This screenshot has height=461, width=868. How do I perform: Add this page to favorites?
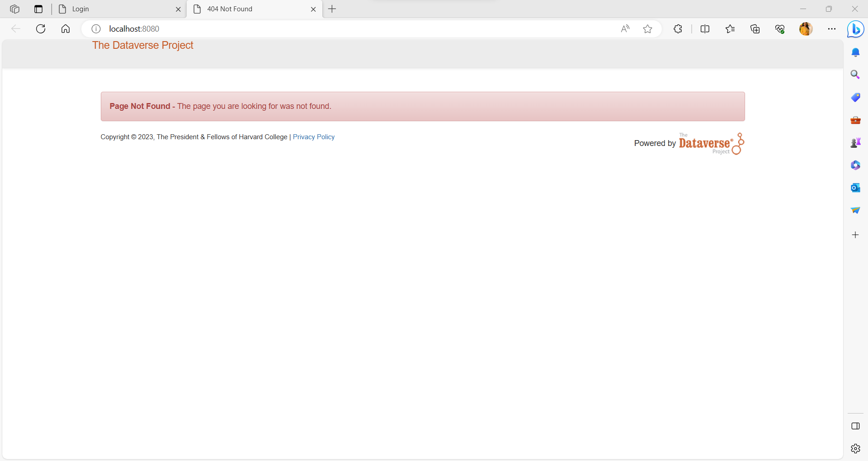pos(647,29)
